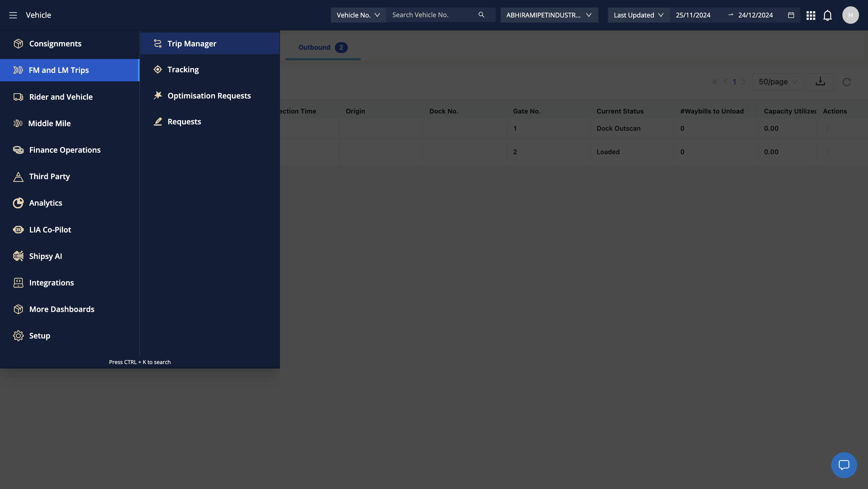This screenshot has width=868, height=489.
Task: Click the Trip Manager route icon
Action: (158, 43)
